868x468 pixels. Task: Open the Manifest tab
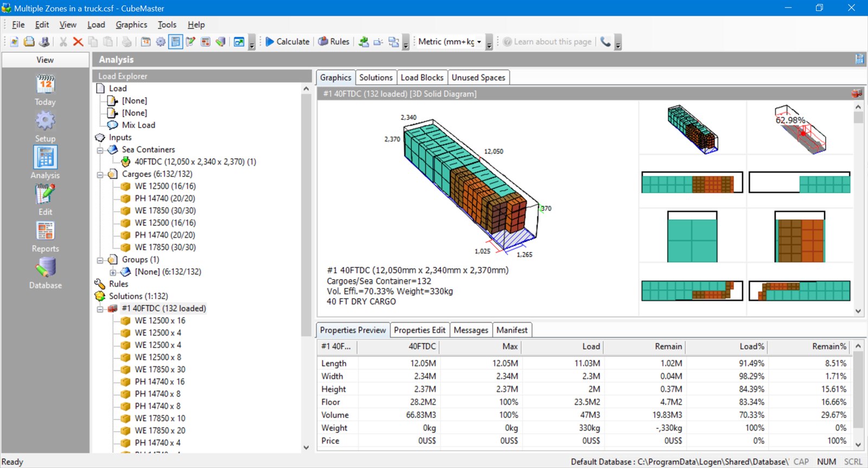click(x=512, y=330)
